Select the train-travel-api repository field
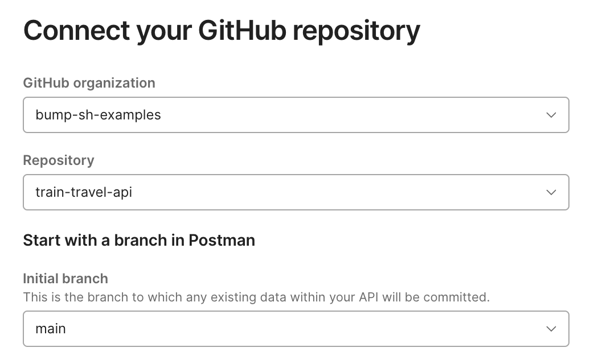Viewport: 590px width, 364px height. [295, 192]
